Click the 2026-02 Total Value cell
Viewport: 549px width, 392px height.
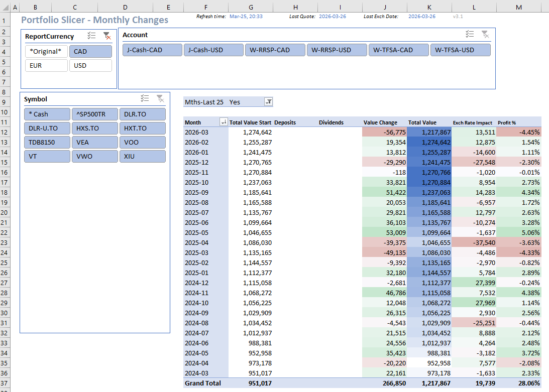click(429, 142)
